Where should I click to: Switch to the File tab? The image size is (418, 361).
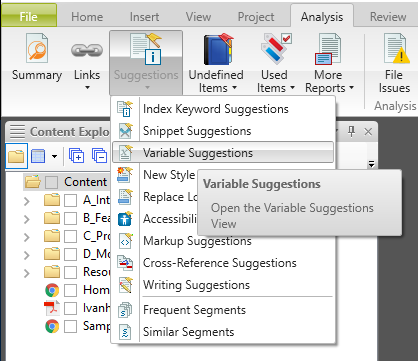click(x=29, y=16)
